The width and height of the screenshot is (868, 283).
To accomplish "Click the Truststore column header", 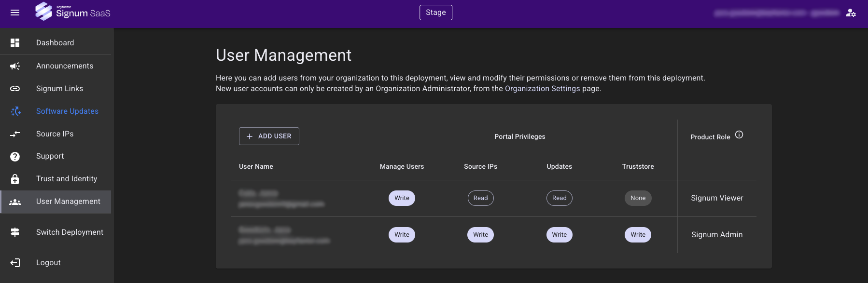I will click(638, 166).
